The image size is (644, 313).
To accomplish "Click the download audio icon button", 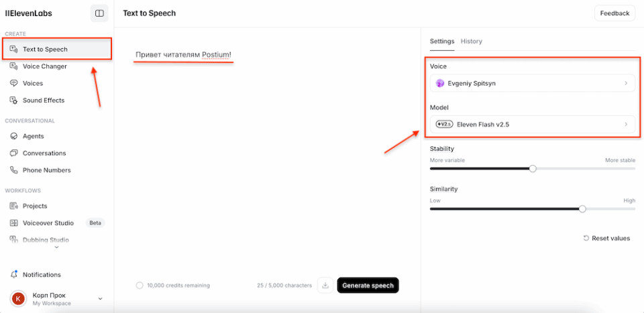I will 325,286.
